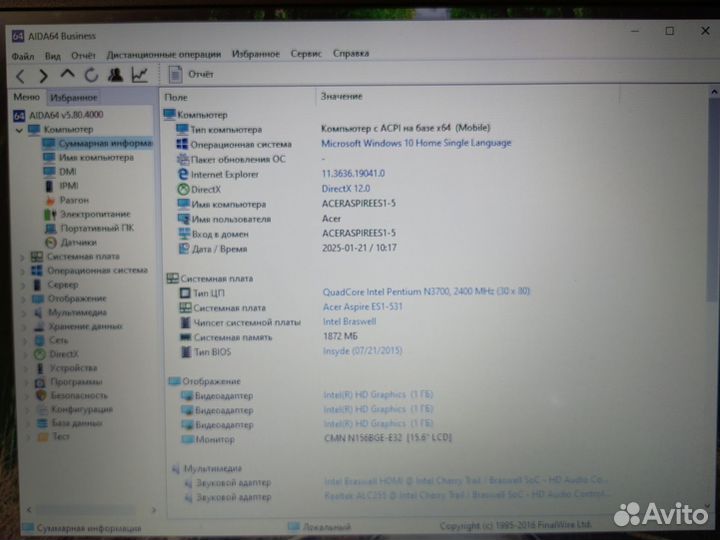The image size is (720, 540).
Task: Open the DirectX 12.0 link
Action: 346,188
